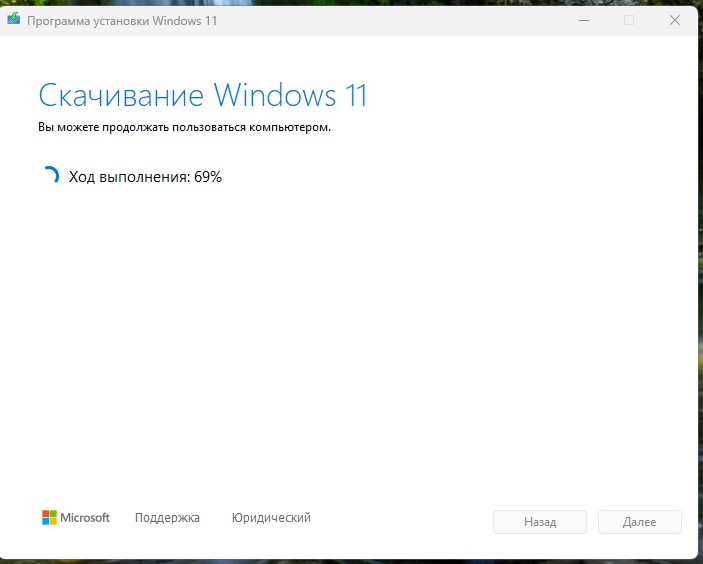This screenshot has height=564, width=703.
Task: Minimize the Windows 11 Setup window
Action: pyautogui.click(x=584, y=20)
